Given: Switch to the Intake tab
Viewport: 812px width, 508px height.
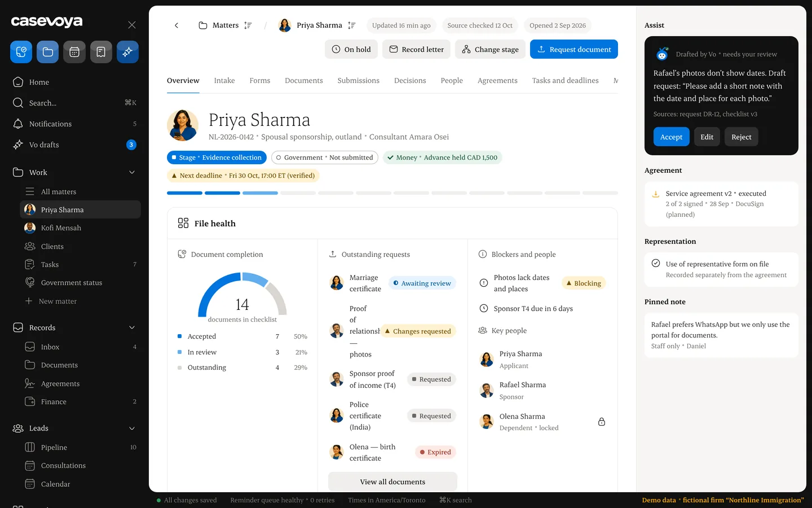Looking at the screenshot, I should (x=224, y=81).
